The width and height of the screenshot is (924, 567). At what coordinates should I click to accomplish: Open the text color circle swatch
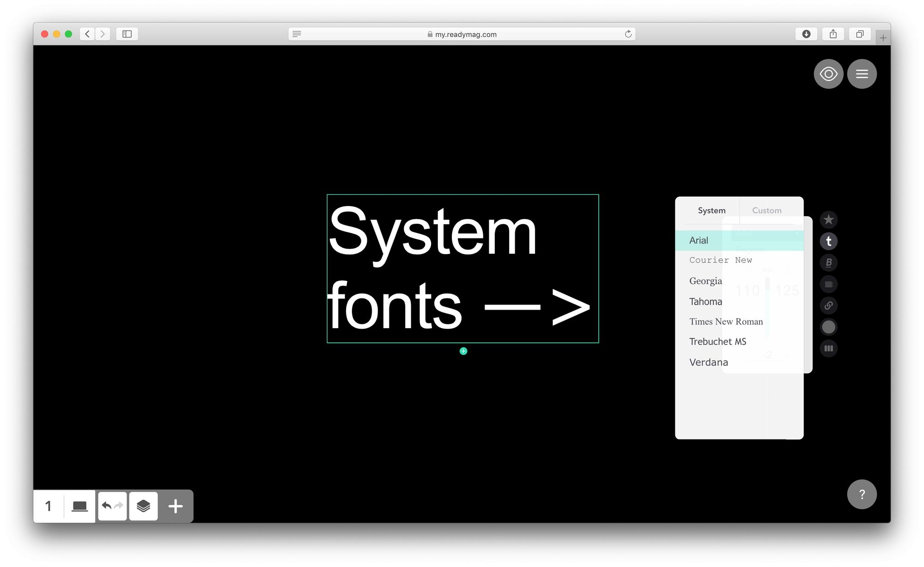click(x=828, y=327)
